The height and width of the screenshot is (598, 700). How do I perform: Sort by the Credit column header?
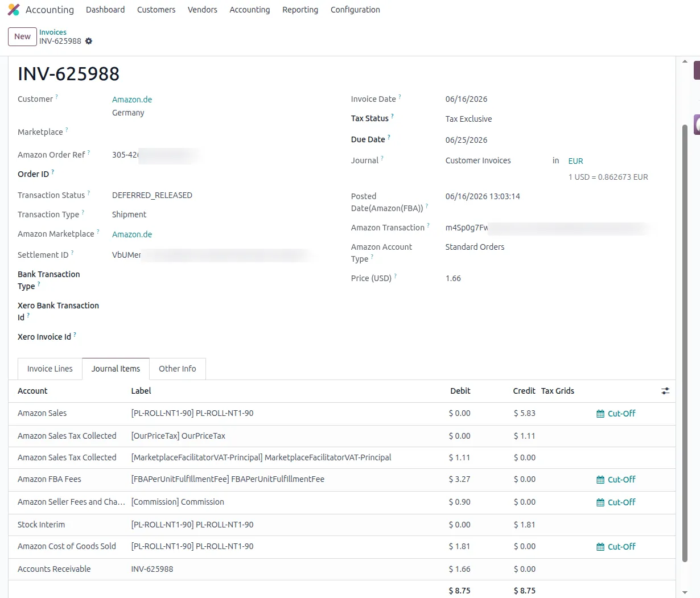click(524, 391)
